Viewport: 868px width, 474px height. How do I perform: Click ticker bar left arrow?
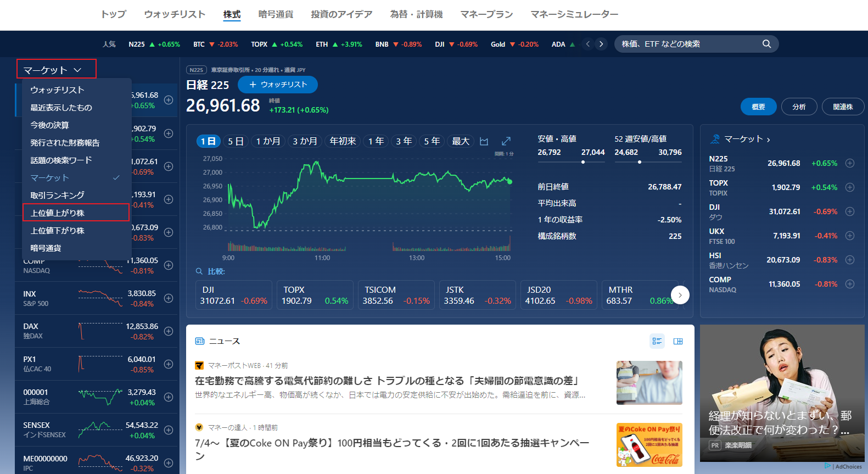tap(588, 44)
